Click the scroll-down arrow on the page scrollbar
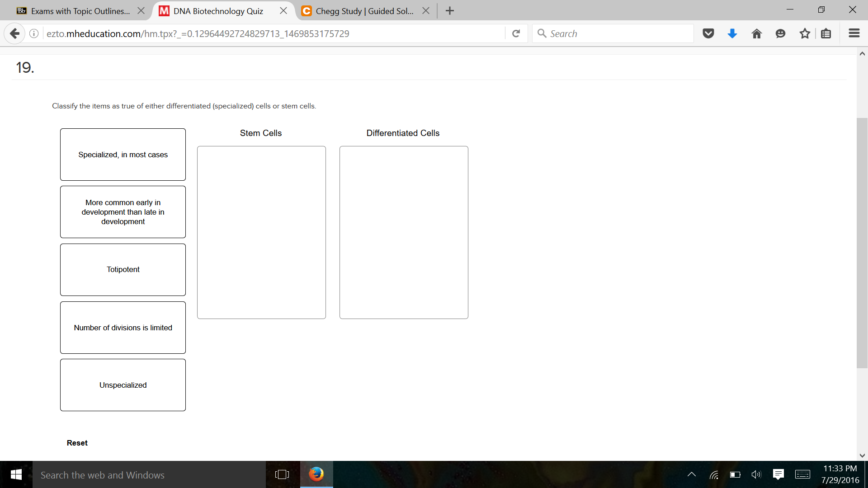 [x=862, y=455]
